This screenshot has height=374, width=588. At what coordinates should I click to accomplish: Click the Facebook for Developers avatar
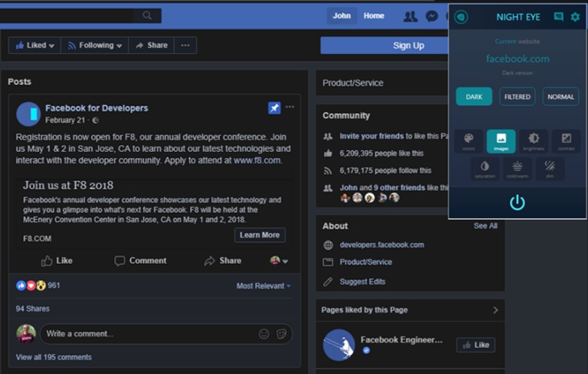(29, 114)
